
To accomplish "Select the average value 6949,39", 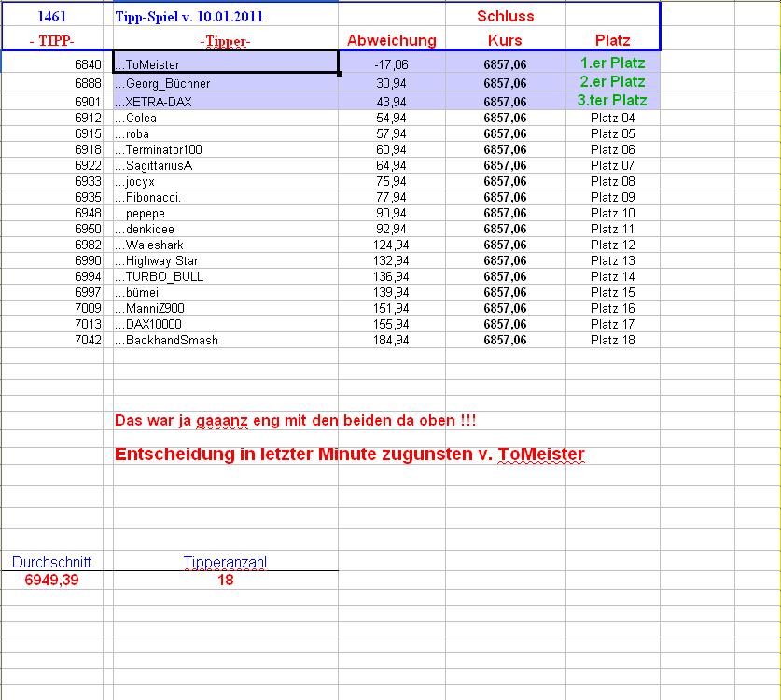I will pos(52,580).
